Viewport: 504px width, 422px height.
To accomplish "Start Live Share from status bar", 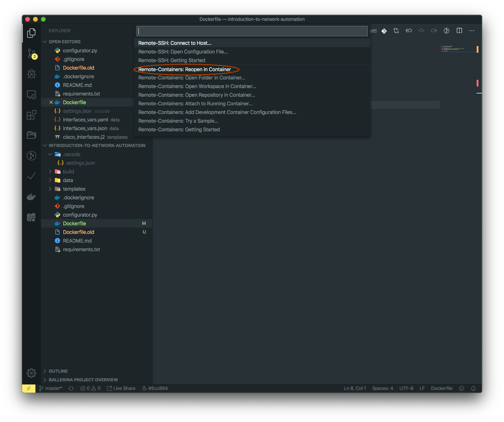I will pos(121,388).
